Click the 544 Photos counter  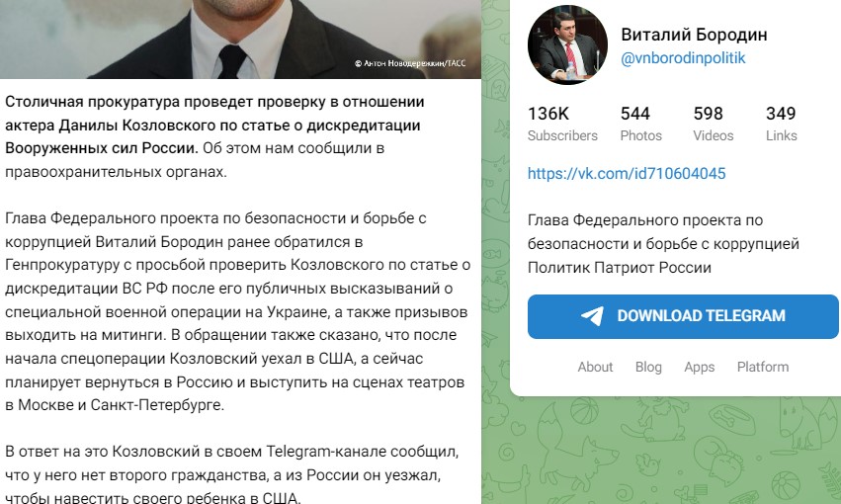641,124
